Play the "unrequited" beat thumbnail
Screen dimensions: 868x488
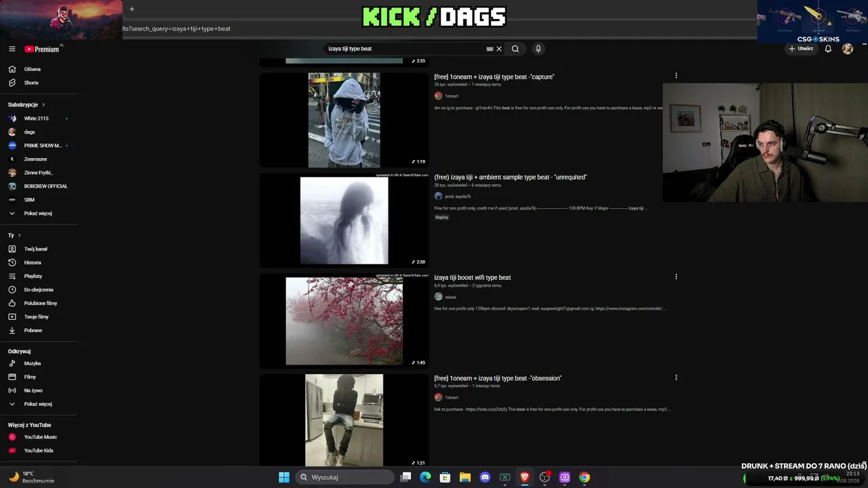pyautogui.click(x=344, y=220)
